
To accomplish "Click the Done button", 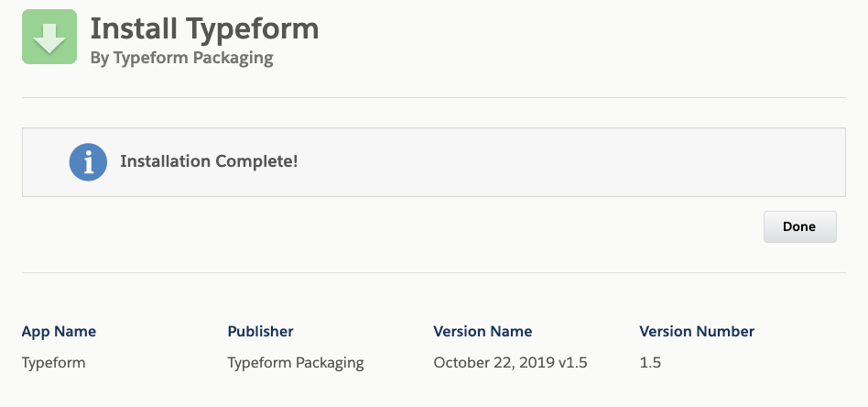I will (x=799, y=226).
